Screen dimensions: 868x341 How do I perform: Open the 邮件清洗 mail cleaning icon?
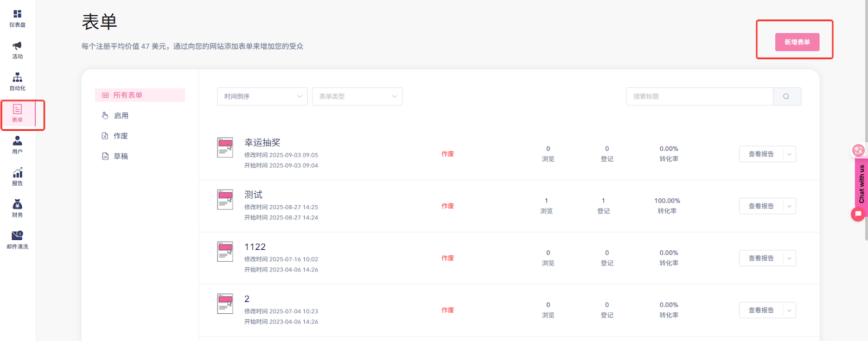[17, 236]
